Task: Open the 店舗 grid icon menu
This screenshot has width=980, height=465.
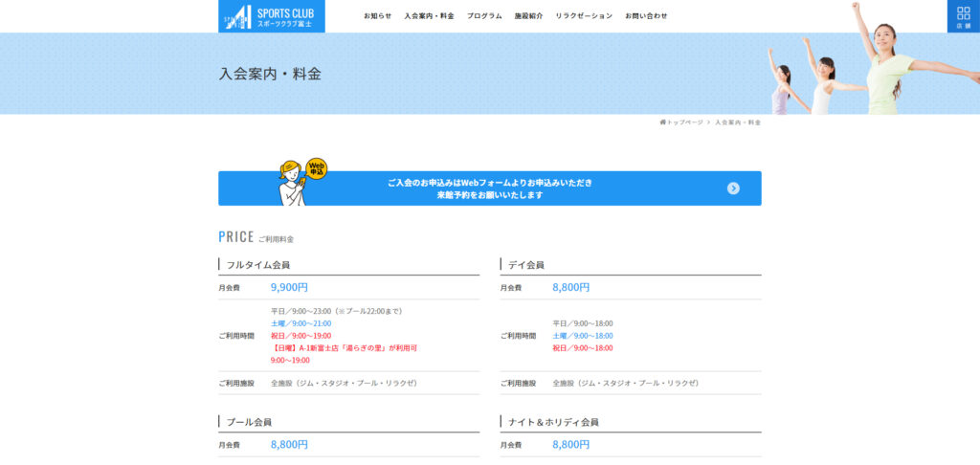Action: (963, 16)
